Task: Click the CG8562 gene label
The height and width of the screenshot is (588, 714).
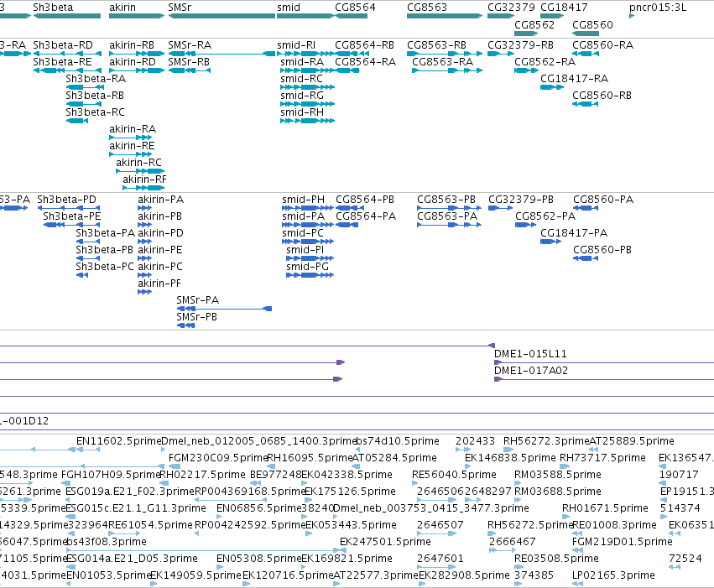Action: tap(534, 24)
